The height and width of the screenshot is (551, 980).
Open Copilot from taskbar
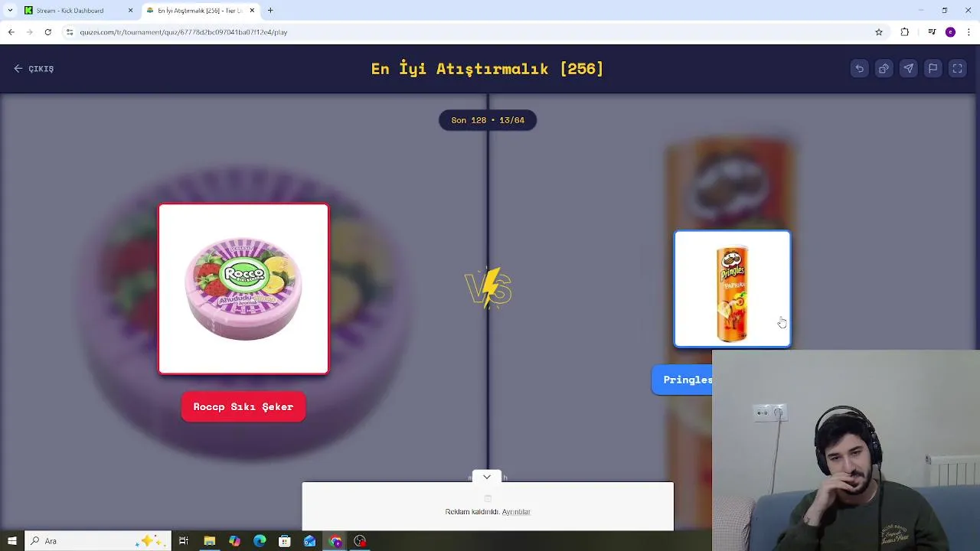(x=234, y=541)
